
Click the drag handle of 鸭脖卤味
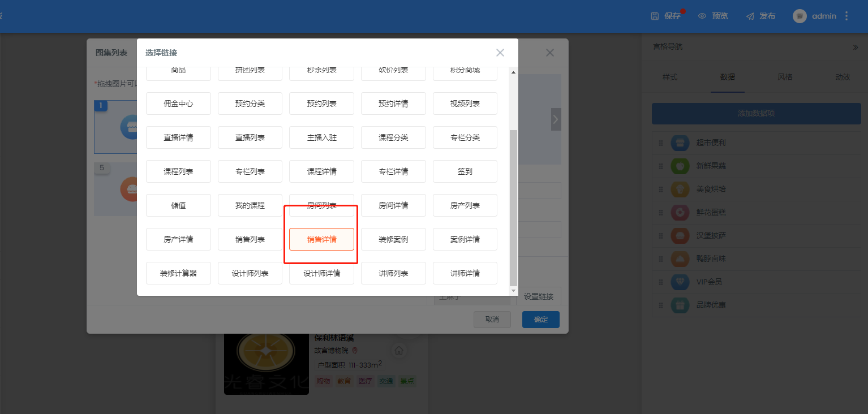click(660, 259)
